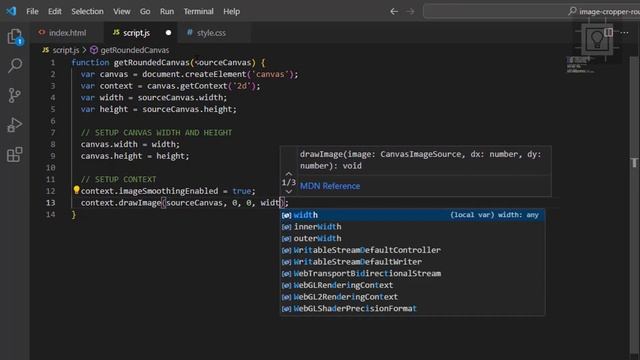Click 'createElement' on line 2
Screen dimensions: 640x360
[x=216, y=74]
